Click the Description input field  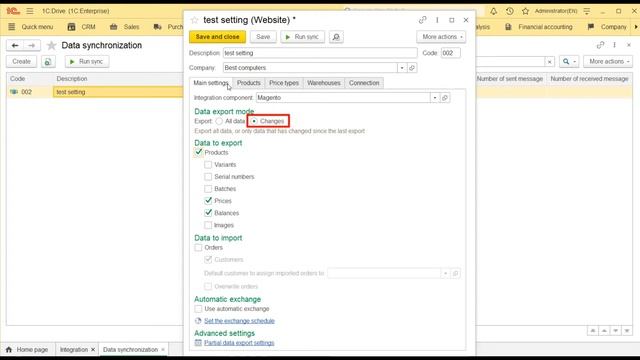pyautogui.click(x=320, y=53)
